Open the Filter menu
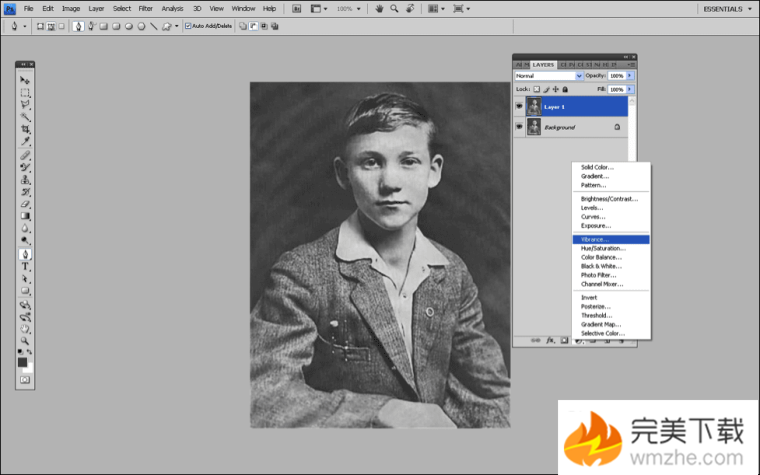Viewport: 760px width, 475px height. (x=146, y=8)
